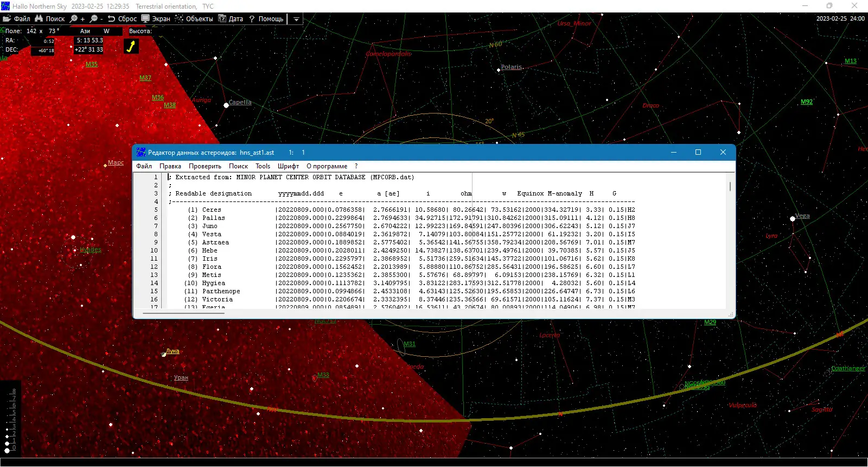The image size is (868, 467).
Task: Click the M92 object label on sky map
Action: (x=807, y=102)
